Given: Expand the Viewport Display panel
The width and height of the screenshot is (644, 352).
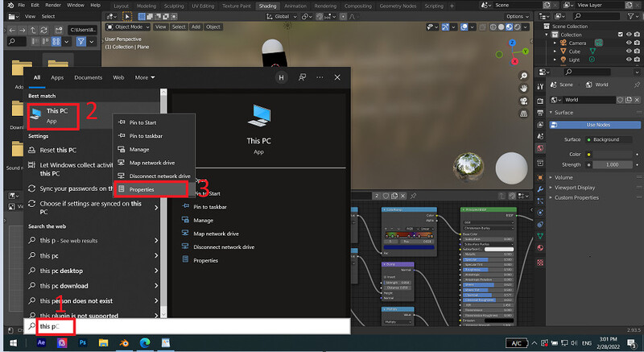Looking at the screenshot, I should pyautogui.click(x=574, y=188).
